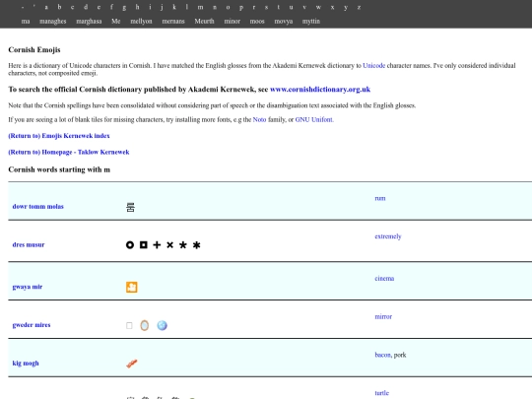Click the oval mirror emoji in gweder mires row
532x399 pixels.
144,325
